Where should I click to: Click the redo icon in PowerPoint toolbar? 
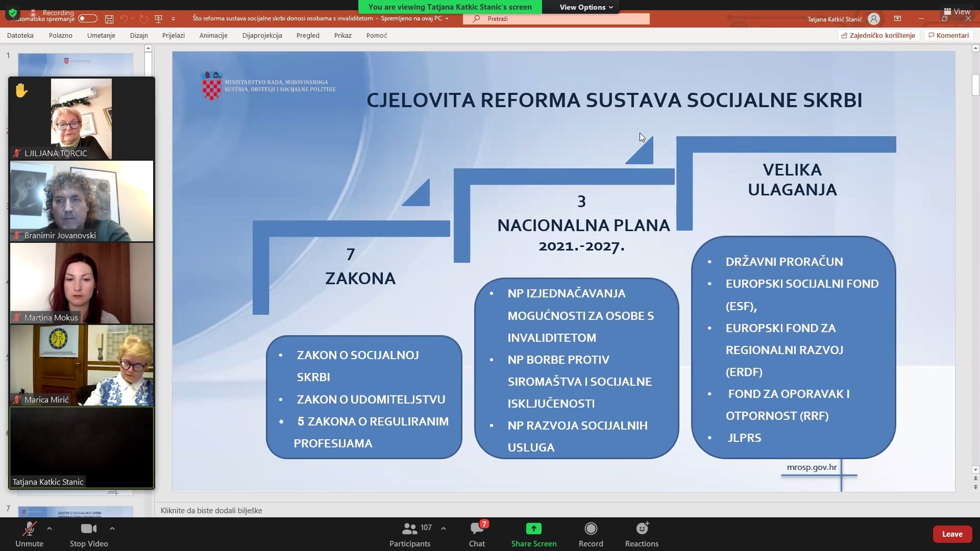(x=143, y=19)
